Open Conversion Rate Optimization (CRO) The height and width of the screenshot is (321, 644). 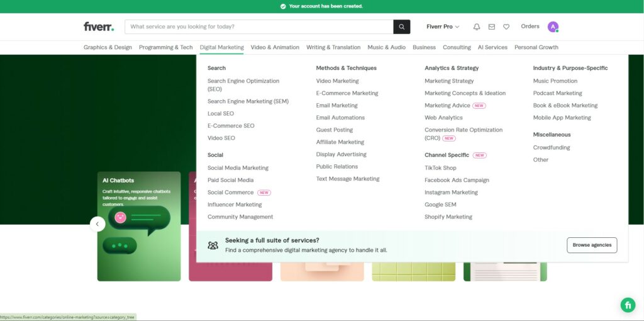click(x=464, y=134)
